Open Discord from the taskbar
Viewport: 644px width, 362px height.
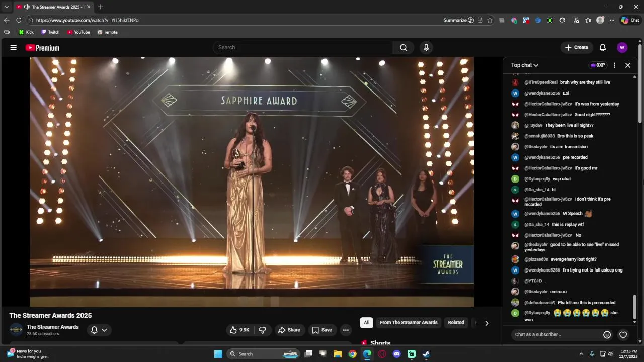[x=396, y=354]
